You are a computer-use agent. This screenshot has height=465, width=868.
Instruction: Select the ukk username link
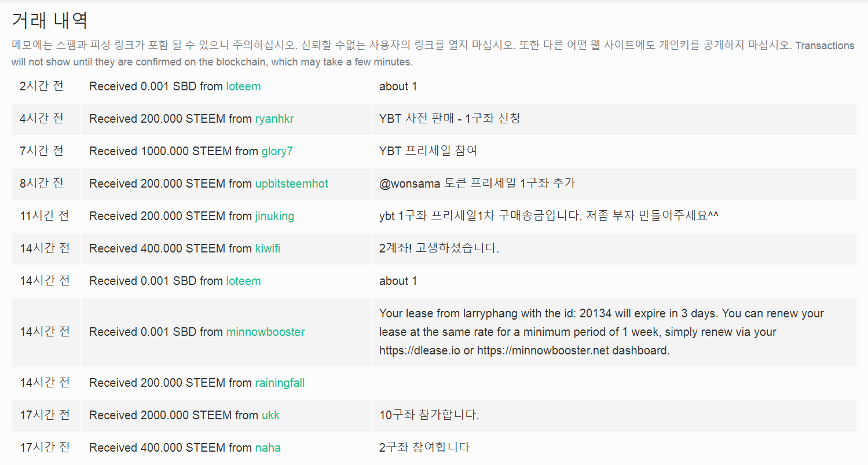pyautogui.click(x=270, y=415)
